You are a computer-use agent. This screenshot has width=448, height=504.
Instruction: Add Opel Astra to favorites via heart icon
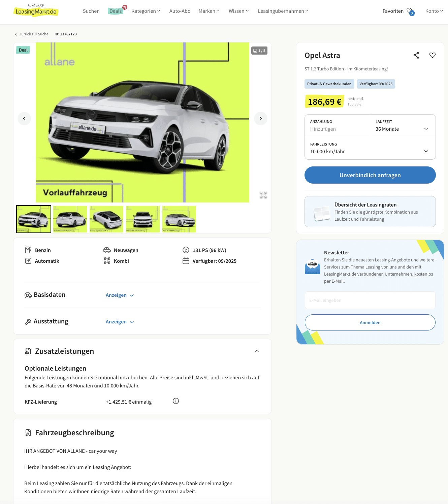[433, 55]
